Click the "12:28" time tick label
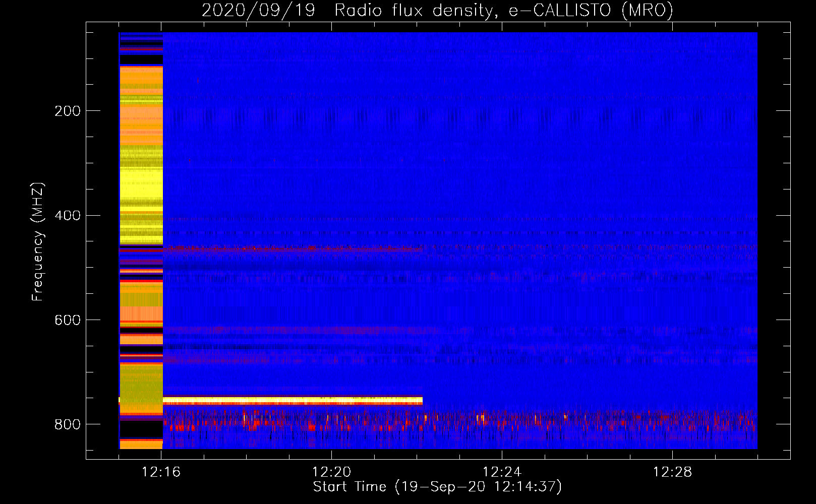 (672, 472)
